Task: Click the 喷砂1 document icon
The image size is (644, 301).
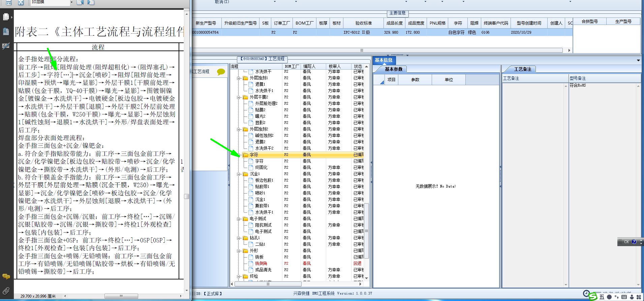Action: click(x=251, y=193)
